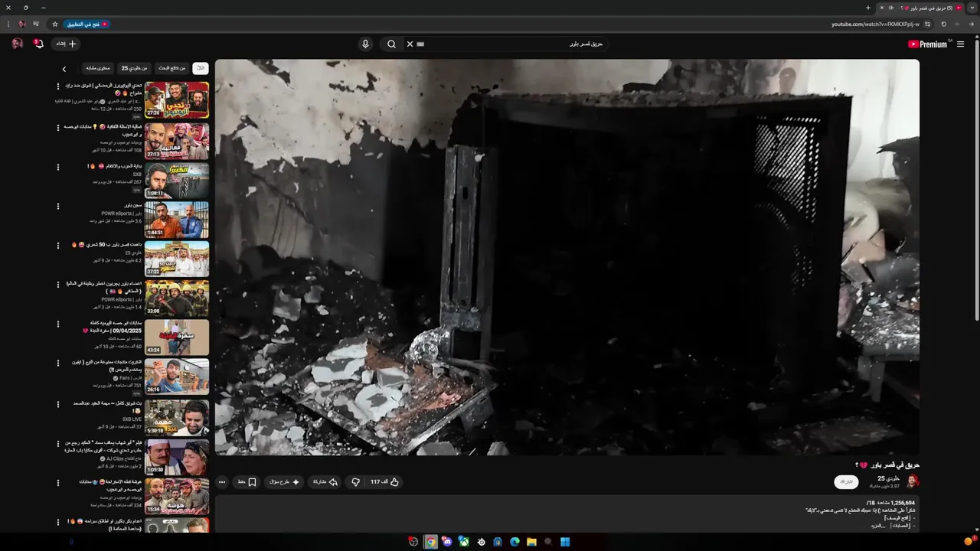Mute the tab via audio icon

(891, 8)
